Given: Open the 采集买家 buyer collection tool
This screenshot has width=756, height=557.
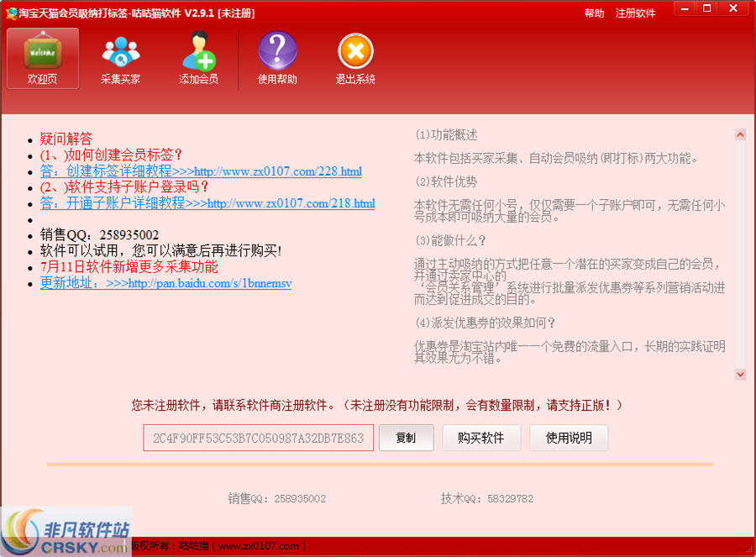Looking at the screenshot, I should 120,57.
